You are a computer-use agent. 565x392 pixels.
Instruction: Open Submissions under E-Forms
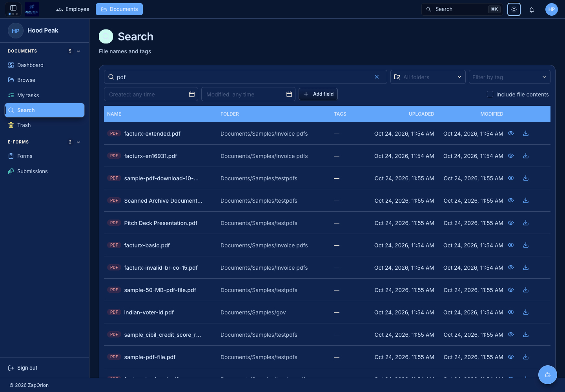44,171
